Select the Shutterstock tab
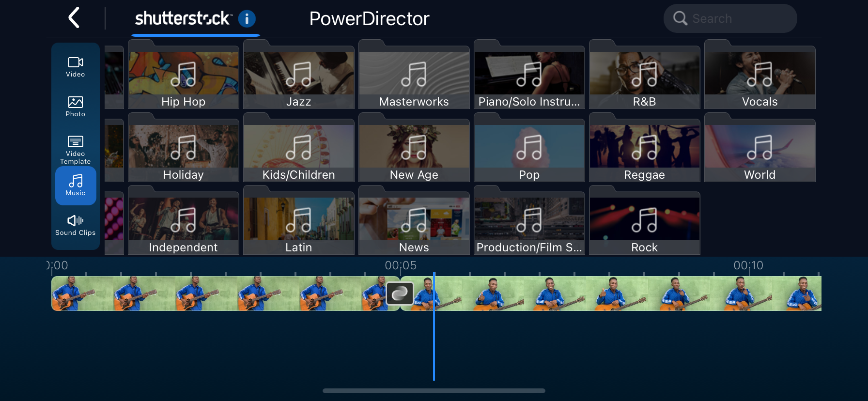Screen dimensions: 868x401 coord(196,19)
